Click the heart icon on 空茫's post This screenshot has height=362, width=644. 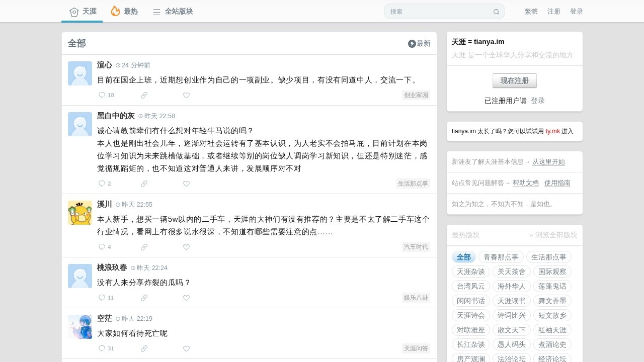[186, 348]
